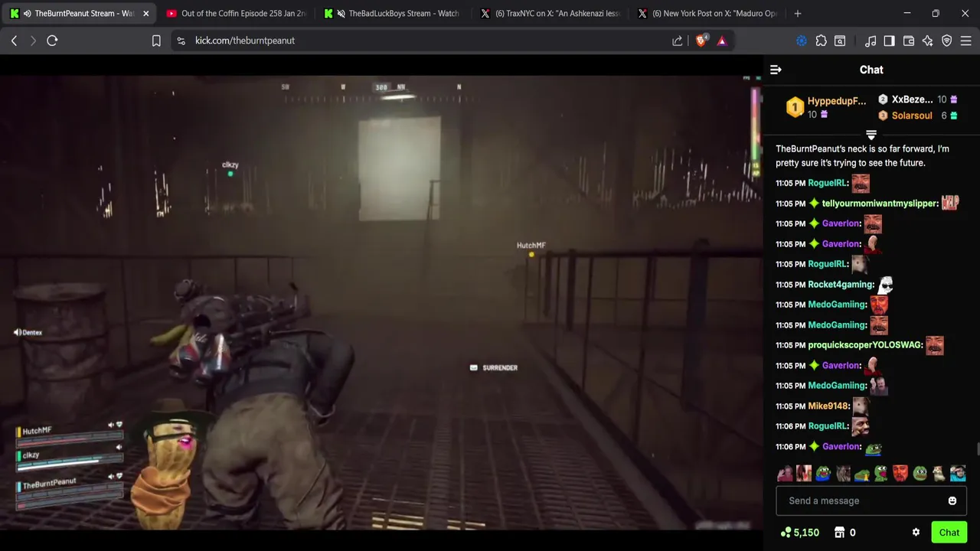Mute the TheBurntPeanut Stream tab audio icon

[28, 14]
